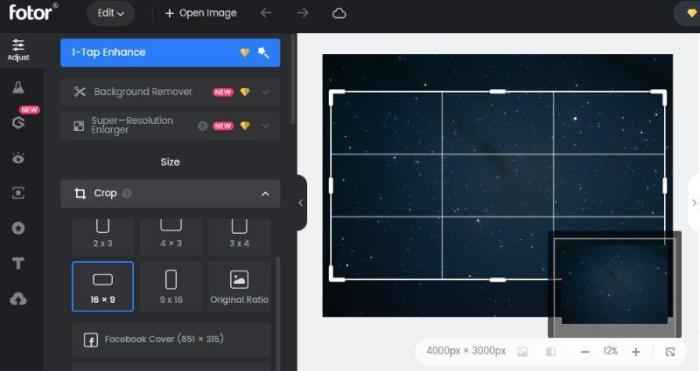Open the Effects flask icon

pos(18,88)
